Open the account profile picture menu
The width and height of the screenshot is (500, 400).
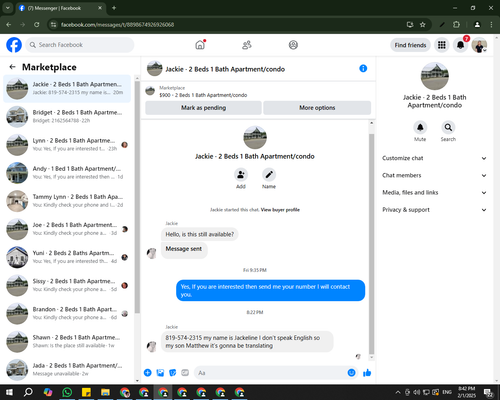coord(479,45)
